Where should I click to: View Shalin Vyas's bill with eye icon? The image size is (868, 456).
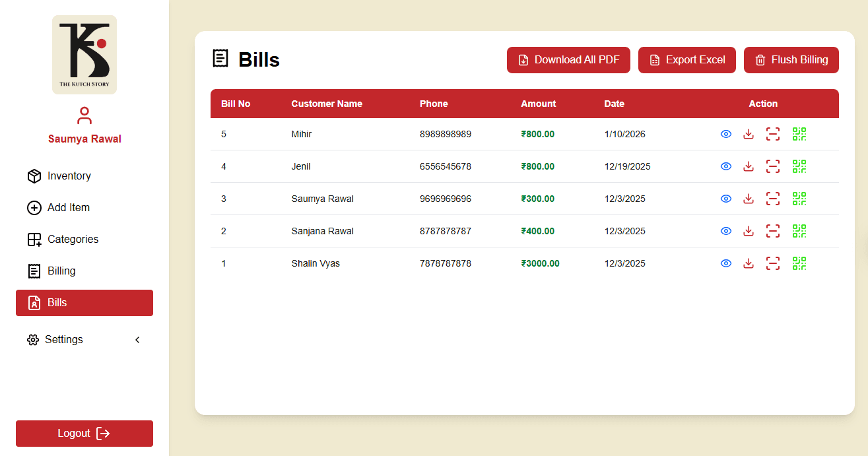tap(726, 263)
